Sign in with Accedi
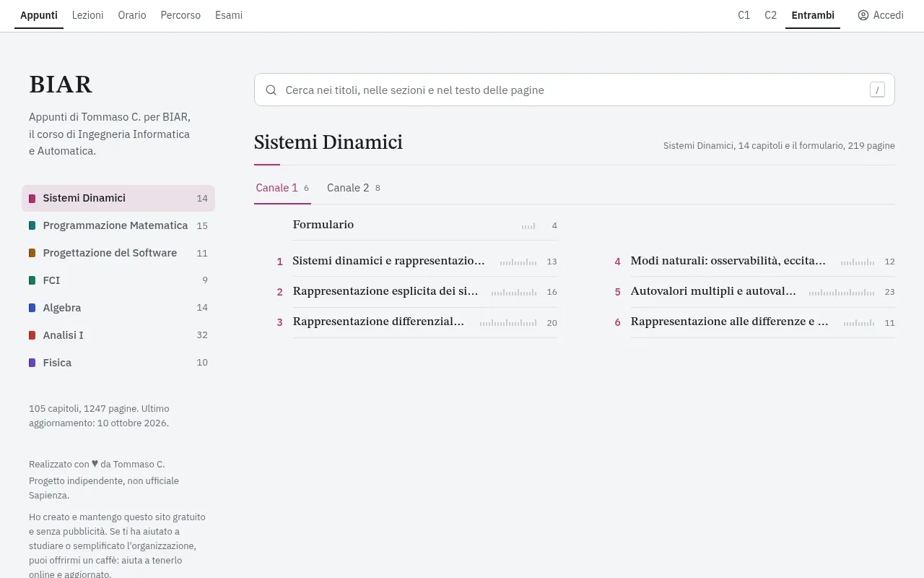924x578 pixels. (x=881, y=15)
